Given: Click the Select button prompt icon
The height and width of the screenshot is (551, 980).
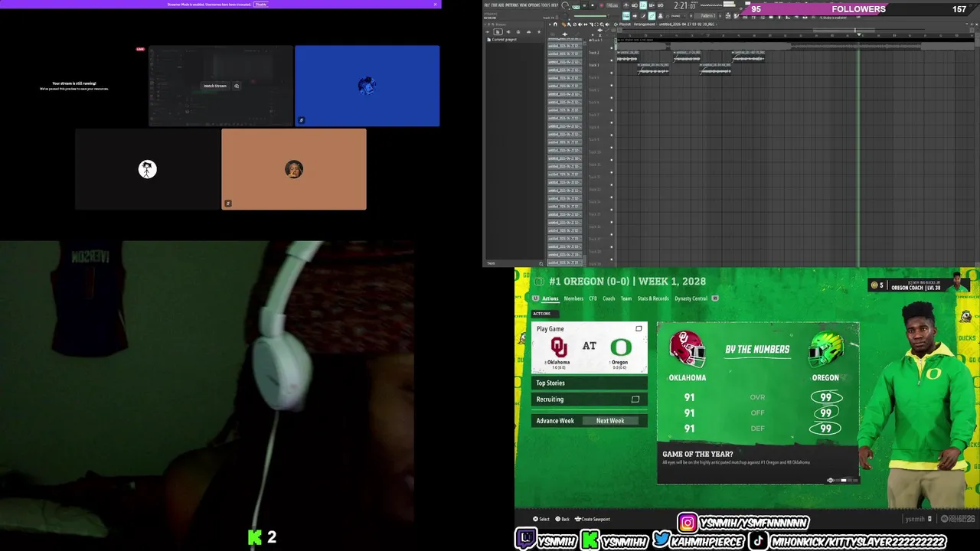Looking at the screenshot, I should [x=535, y=519].
